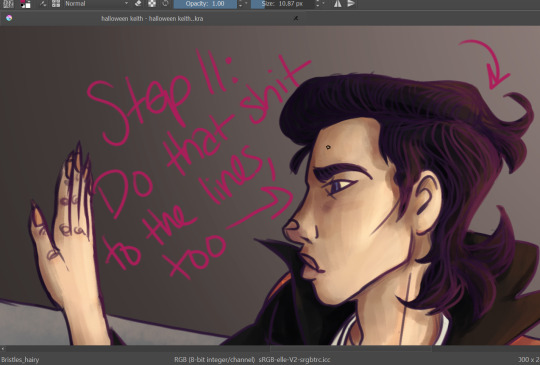Image resolution: width=540 pixels, height=365 pixels.
Task: Toggle horizontal mirror tool
Action: (338, 4)
